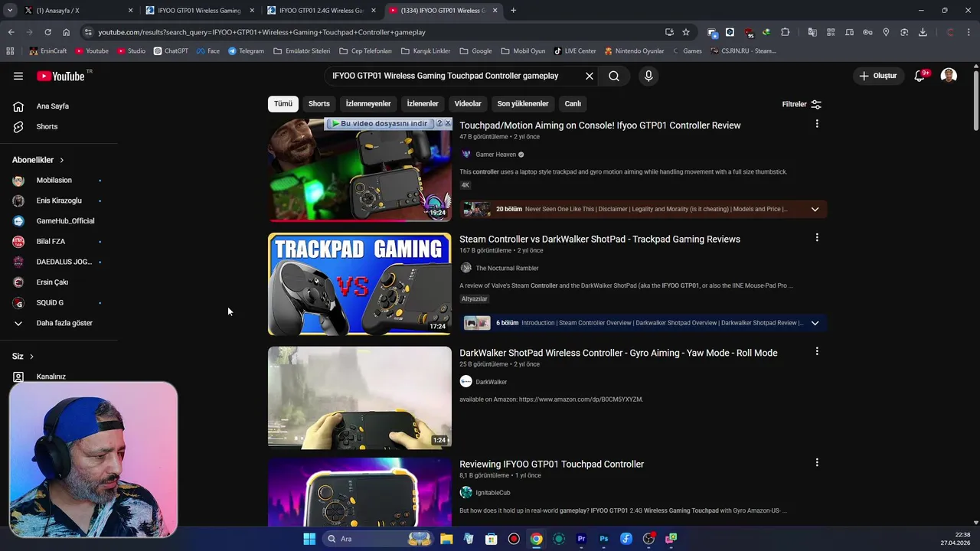This screenshot has width=980, height=551.
Task: Open the account avatar menu
Action: pyautogui.click(x=949, y=76)
